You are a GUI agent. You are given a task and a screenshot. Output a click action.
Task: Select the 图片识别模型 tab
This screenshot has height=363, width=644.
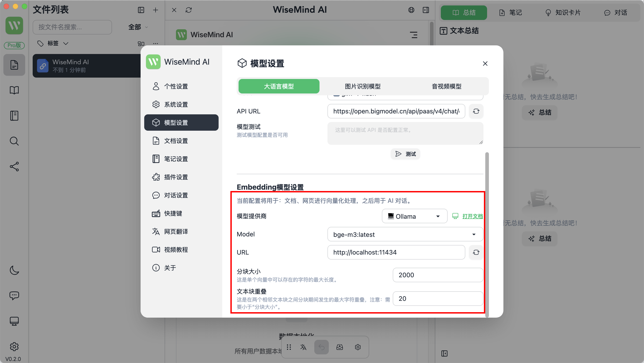[363, 86]
